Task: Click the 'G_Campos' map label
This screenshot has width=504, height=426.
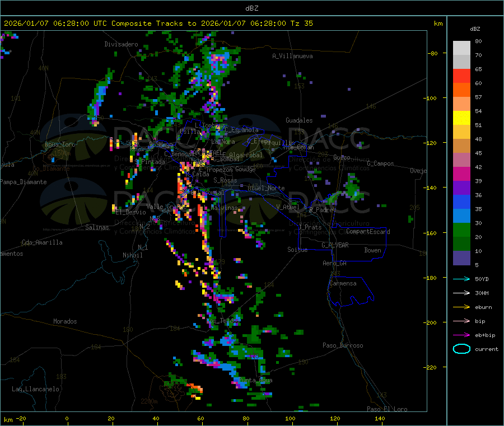Action: [x=381, y=163]
